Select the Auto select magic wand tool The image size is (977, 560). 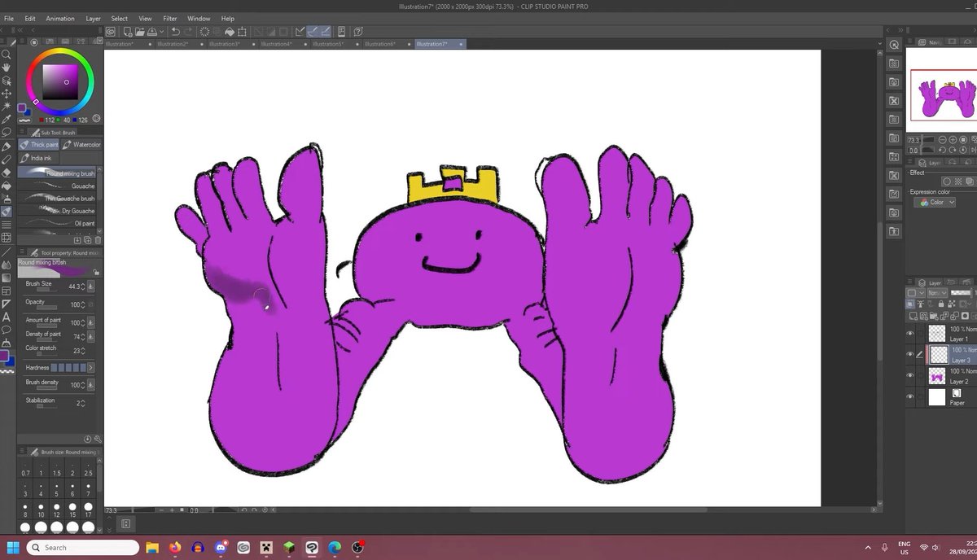click(x=6, y=106)
